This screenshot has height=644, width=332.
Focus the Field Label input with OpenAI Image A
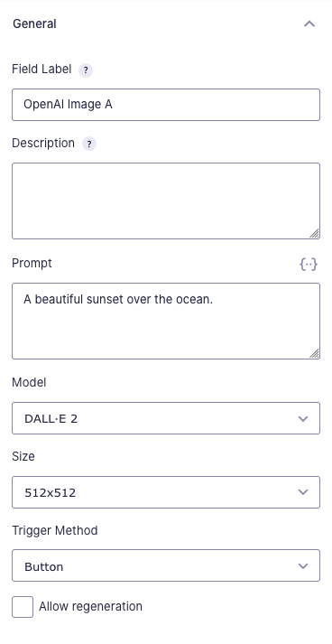click(166, 105)
